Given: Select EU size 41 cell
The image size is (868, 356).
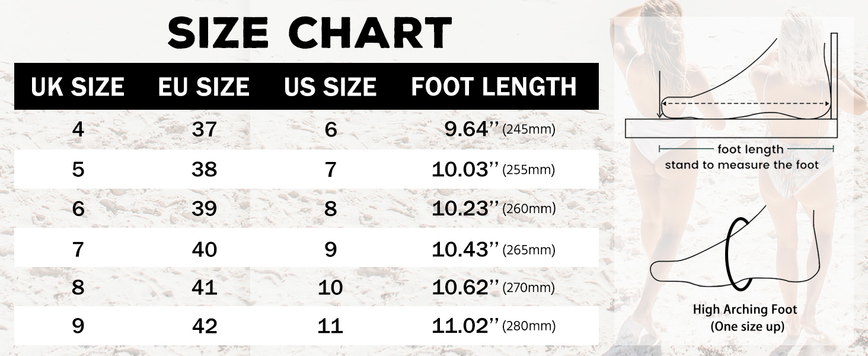Looking at the screenshot, I should click(204, 288).
